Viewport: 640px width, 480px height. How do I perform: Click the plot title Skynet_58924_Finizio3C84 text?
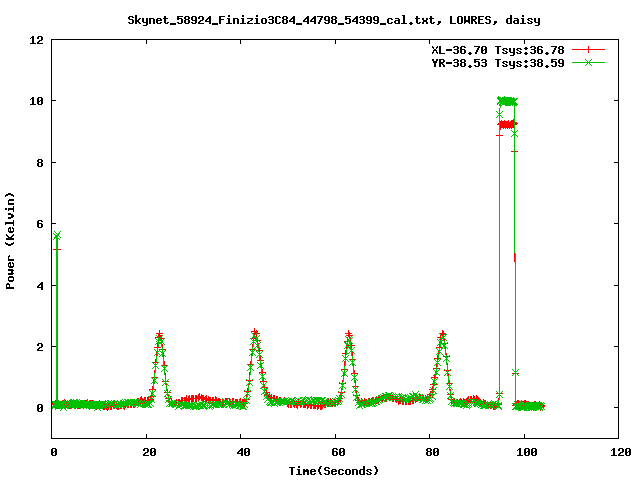click(334, 20)
